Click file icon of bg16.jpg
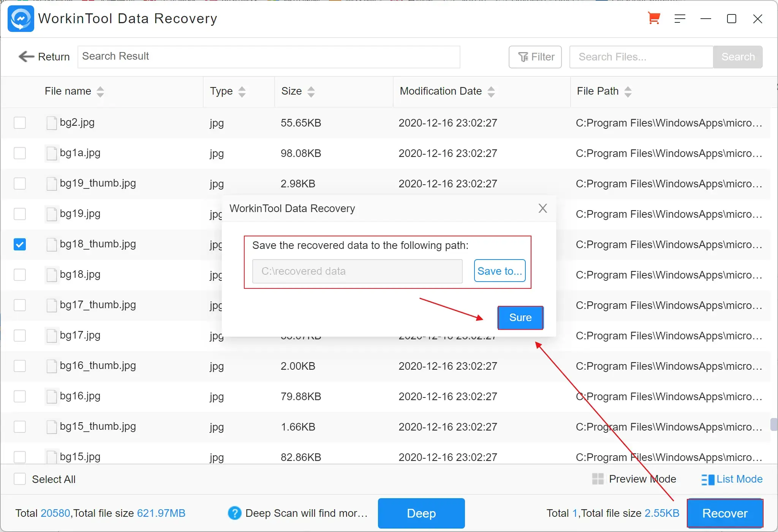778x532 pixels. click(x=52, y=396)
